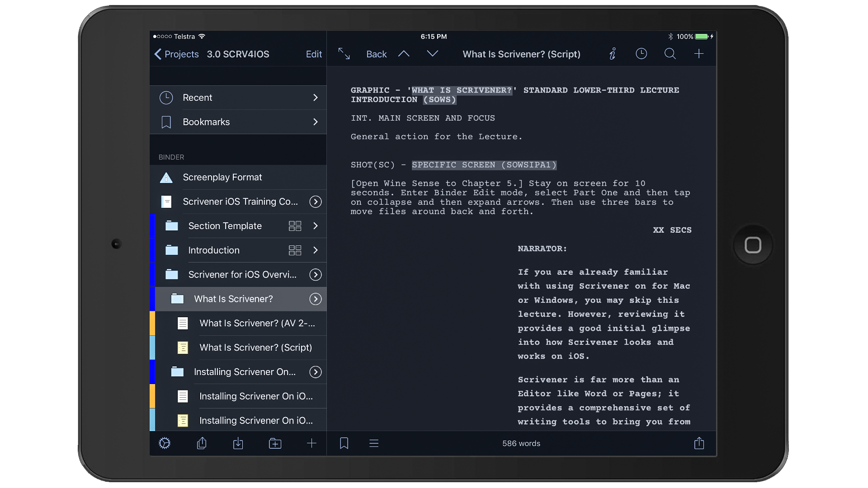Click the iPad home button
868x488 pixels.
753,245
